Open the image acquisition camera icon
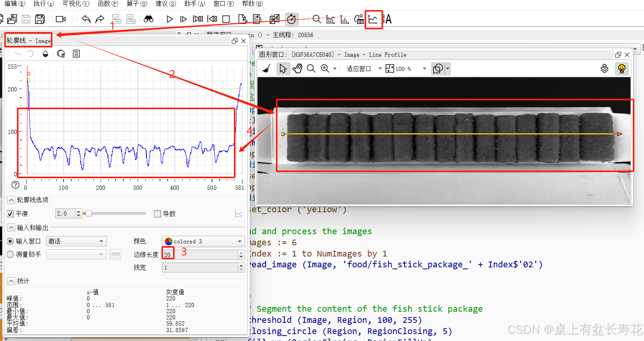This screenshot has width=644, height=341. [x=61, y=19]
